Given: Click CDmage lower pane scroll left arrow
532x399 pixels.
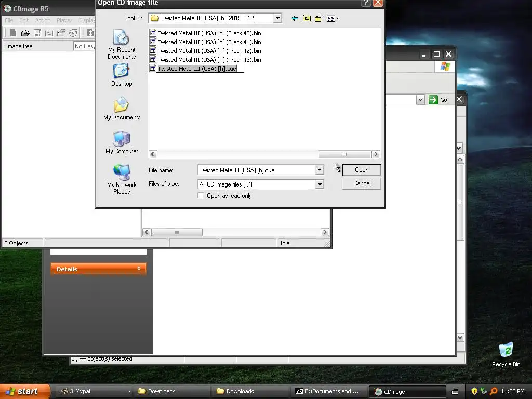Looking at the screenshot, I should [147, 232].
